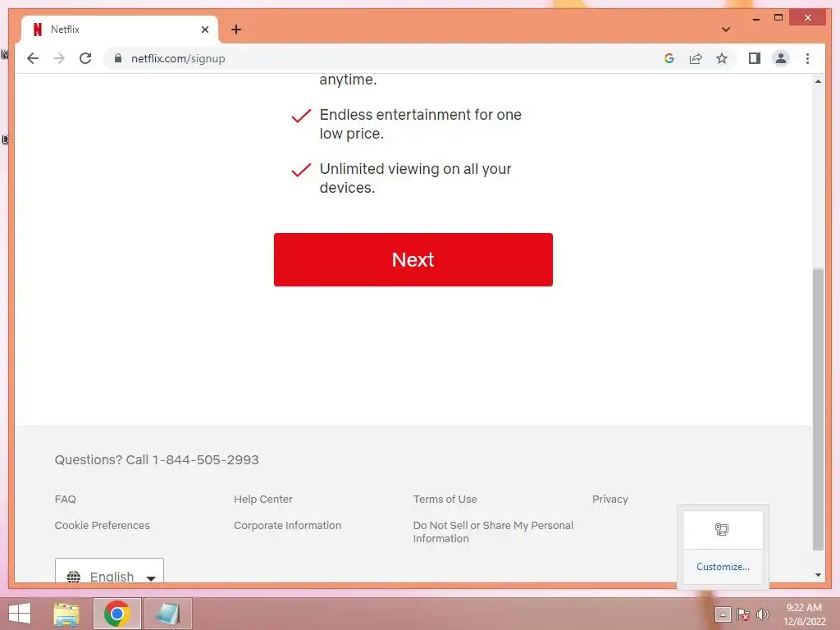Open the notepad app on the taskbar
840x630 pixels.
pyautogui.click(x=167, y=614)
